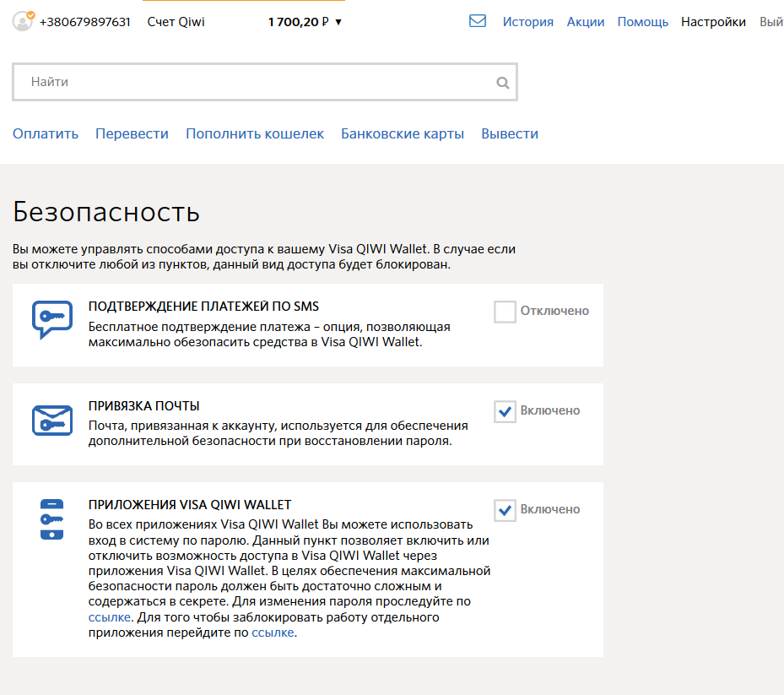Click the Найти search field
The width and height of the screenshot is (784, 695).
coord(265,82)
